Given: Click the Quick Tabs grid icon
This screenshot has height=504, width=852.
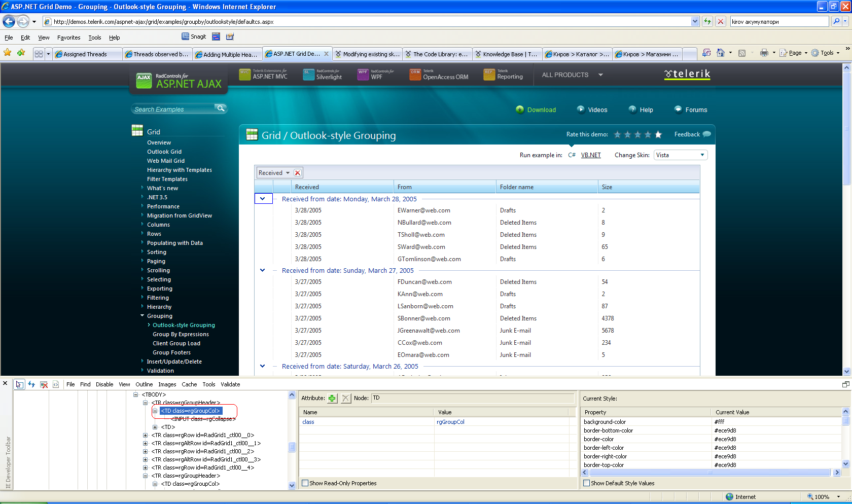Looking at the screenshot, I should click(39, 54).
